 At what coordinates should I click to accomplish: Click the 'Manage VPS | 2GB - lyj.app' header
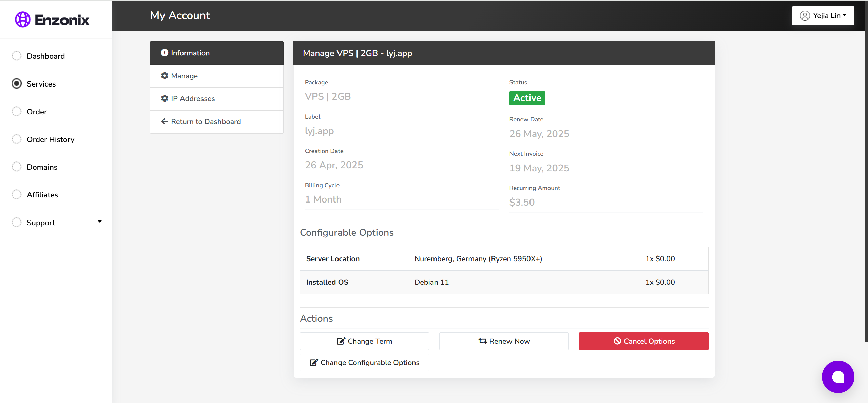coord(358,53)
